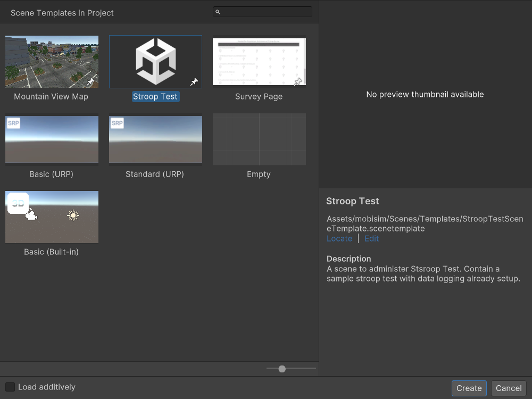The height and width of the screenshot is (399, 532).
Task: Choose the Basic (URP) template thumbnail
Action: pos(52,139)
